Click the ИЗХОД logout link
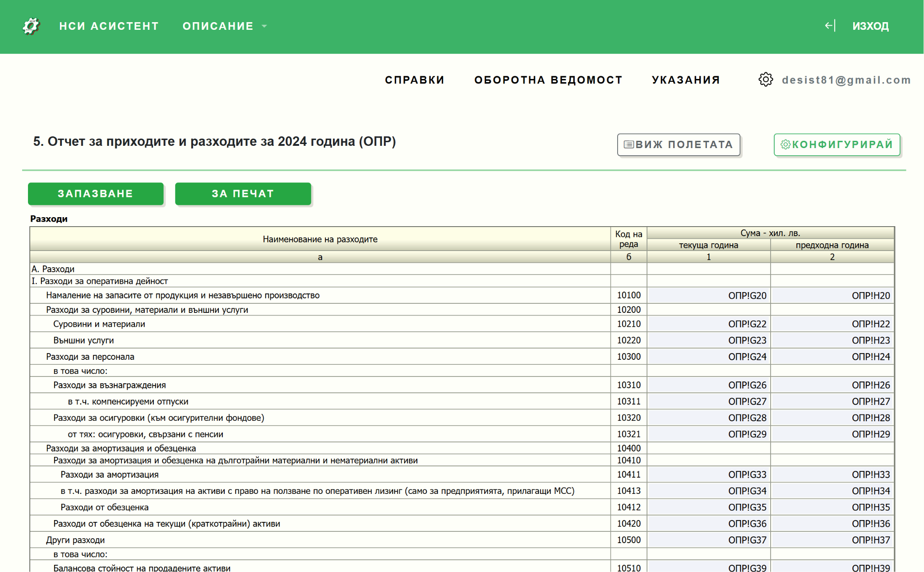 (870, 26)
